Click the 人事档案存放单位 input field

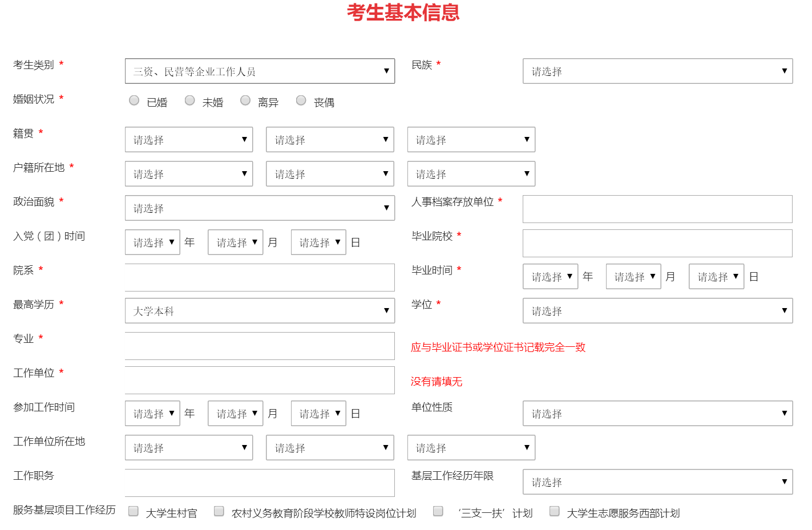click(657, 209)
